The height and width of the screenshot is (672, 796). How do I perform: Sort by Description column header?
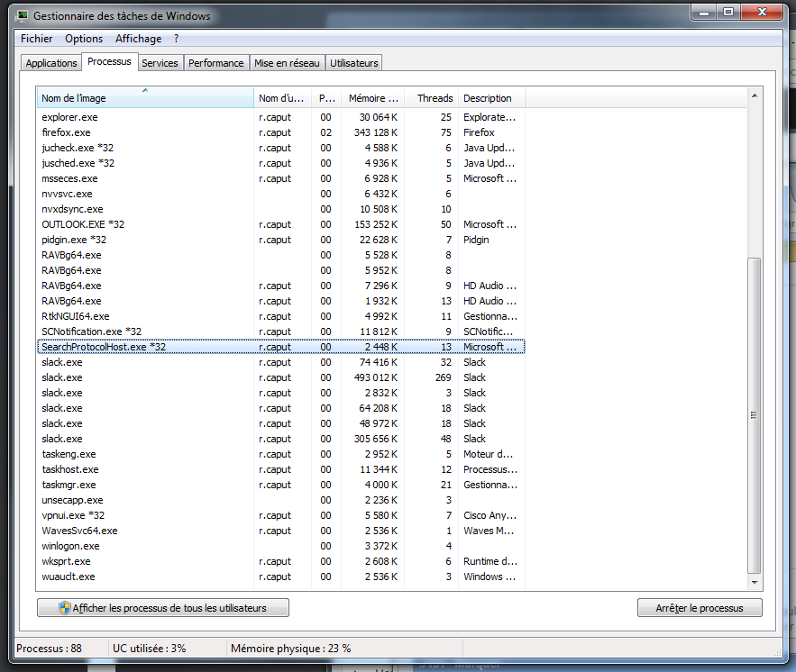click(491, 98)
